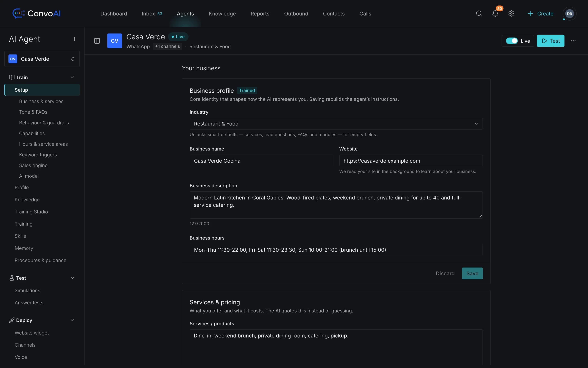Image resolution: width=588 pixels, height=368 pixels.
Task: Add a new AI Agent with plus icon
Action: [75, 39]
